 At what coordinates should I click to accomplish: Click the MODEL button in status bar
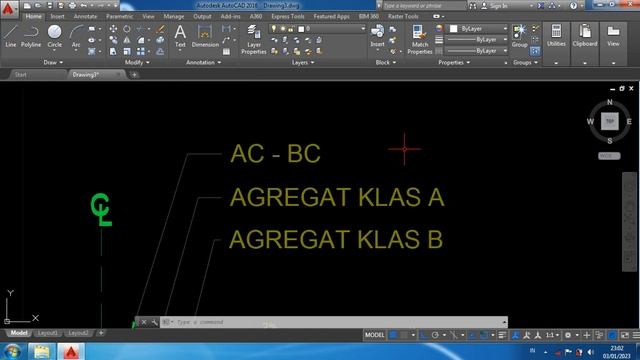(374, 335)
